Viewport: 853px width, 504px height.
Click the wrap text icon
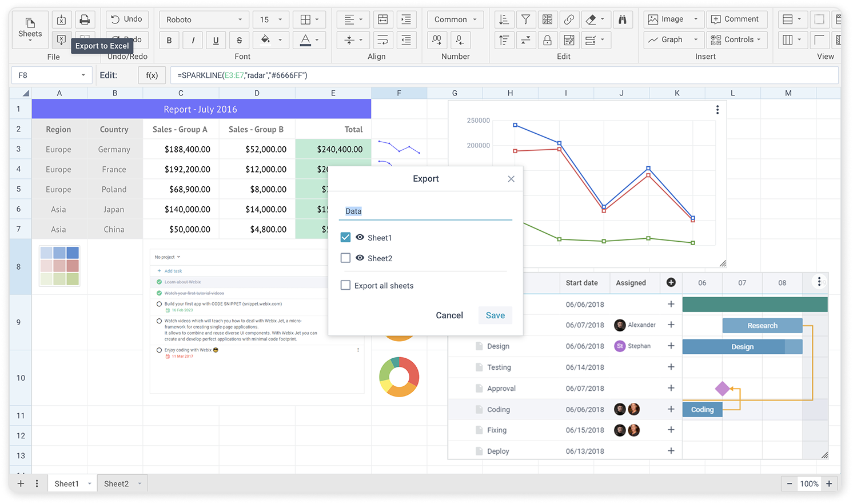coord(383,40)
